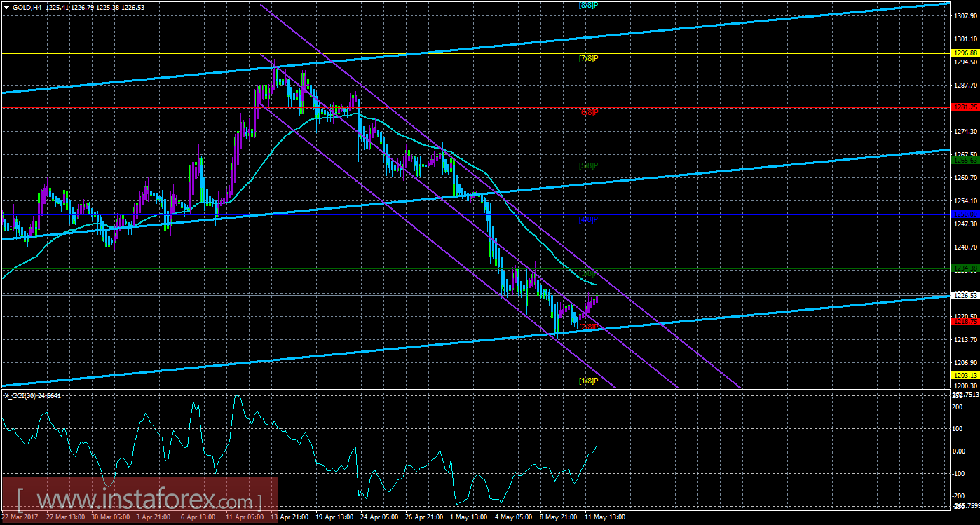Select the blue [4/8]P level label
This screenshot has height=525, width=980.
click(x=587, y=219)
